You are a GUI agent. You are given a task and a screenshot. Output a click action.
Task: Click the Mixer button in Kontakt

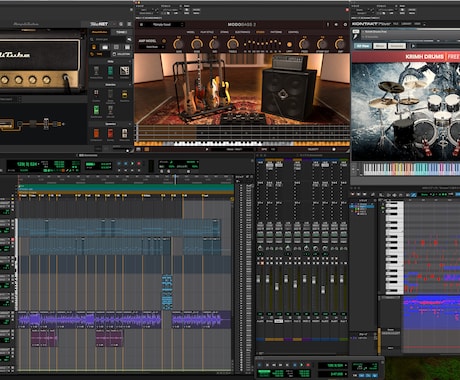click(380, 46)
